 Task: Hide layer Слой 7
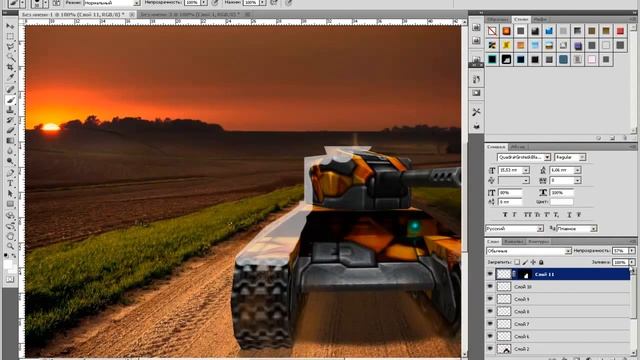tap(490, 324)
